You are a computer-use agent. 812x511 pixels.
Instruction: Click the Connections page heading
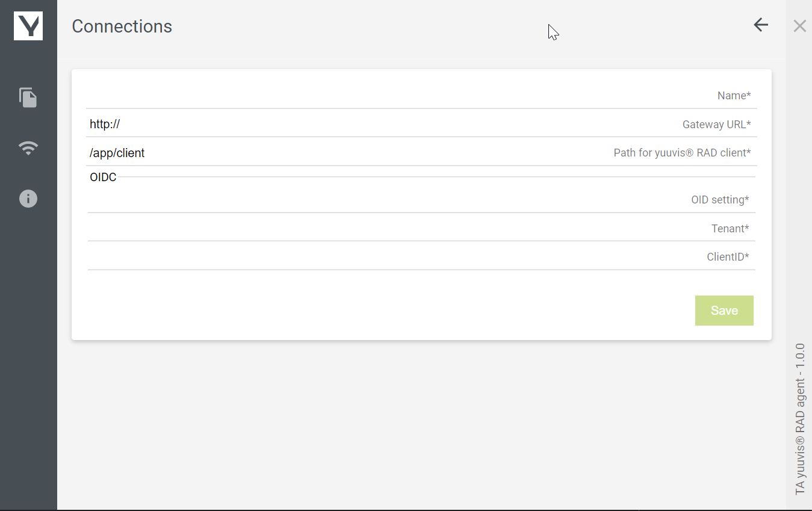click(122, 26)
